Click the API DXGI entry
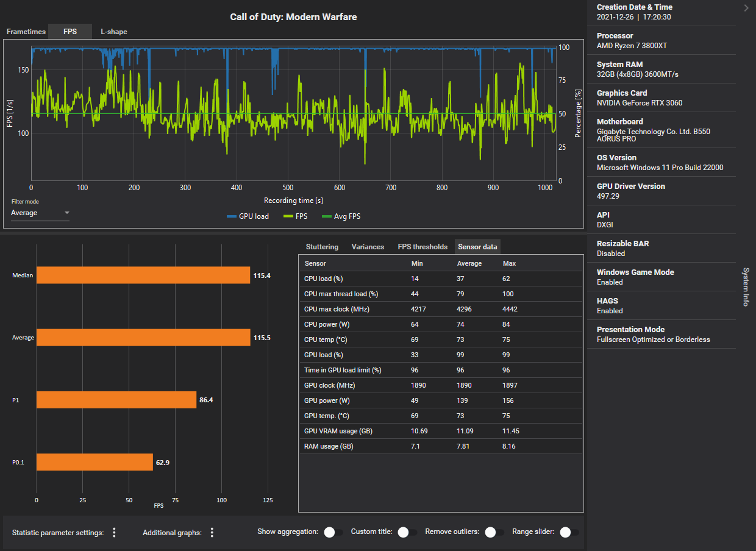This screenshot has height=551, width=756. point(661,219)
